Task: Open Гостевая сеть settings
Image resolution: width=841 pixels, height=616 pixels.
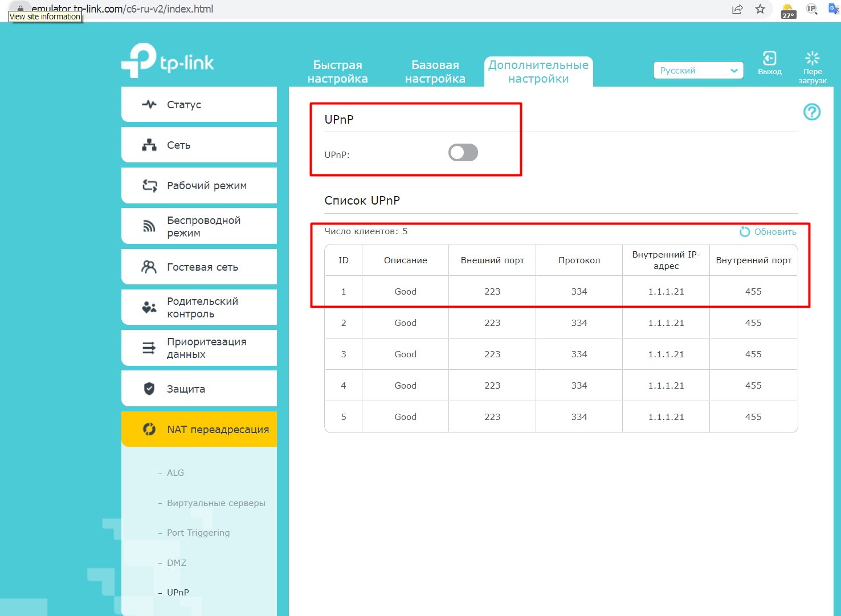Action: click(x=199, y=267)
